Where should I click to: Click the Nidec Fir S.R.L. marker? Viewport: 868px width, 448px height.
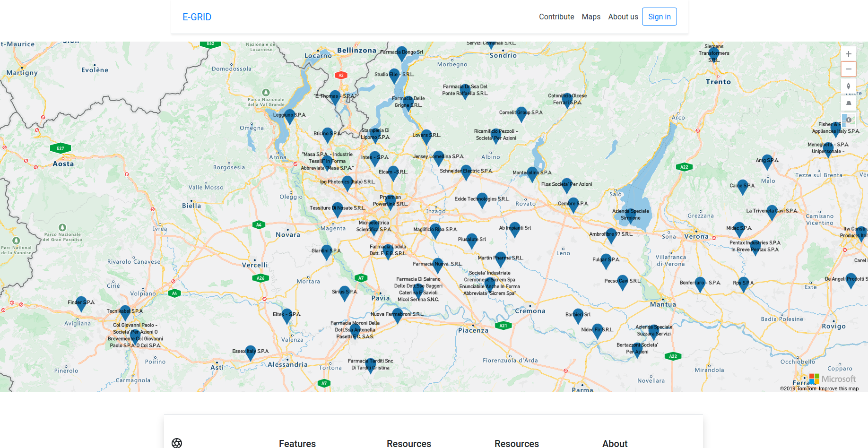598,331
